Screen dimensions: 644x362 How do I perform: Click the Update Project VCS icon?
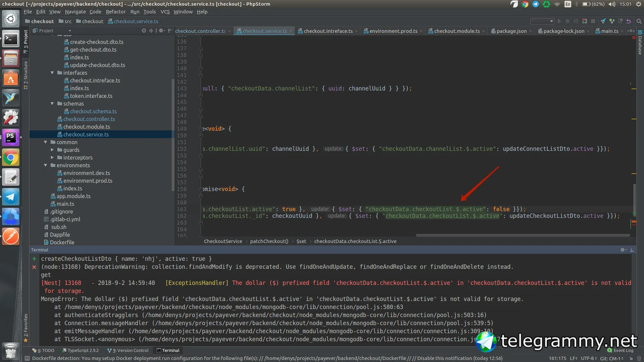click(x=603, y=21)
